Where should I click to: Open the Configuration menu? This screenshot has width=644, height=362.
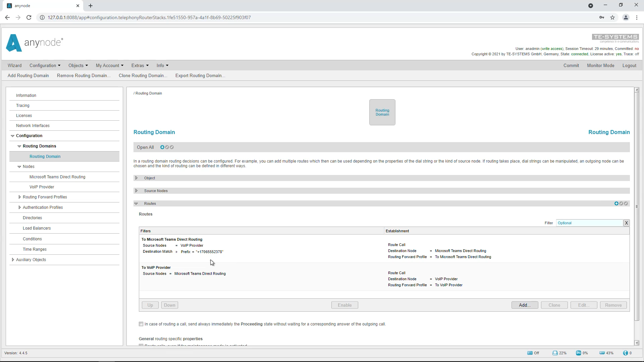[45, 65]
